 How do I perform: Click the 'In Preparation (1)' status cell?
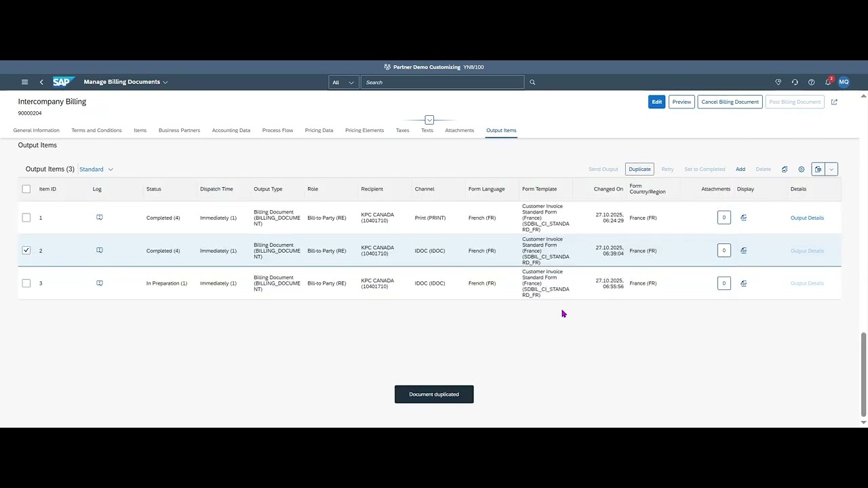(167, 283)
